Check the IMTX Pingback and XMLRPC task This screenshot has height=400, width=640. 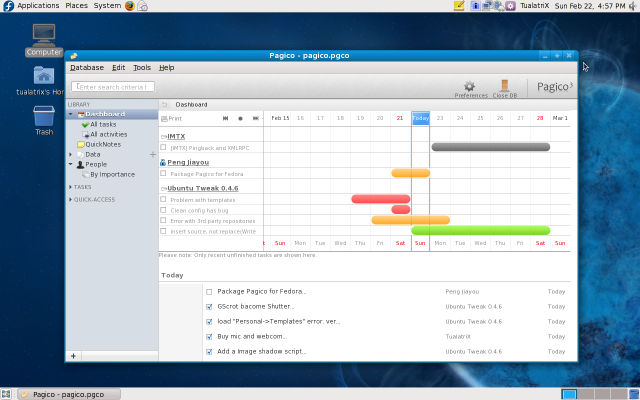[163, 147]
